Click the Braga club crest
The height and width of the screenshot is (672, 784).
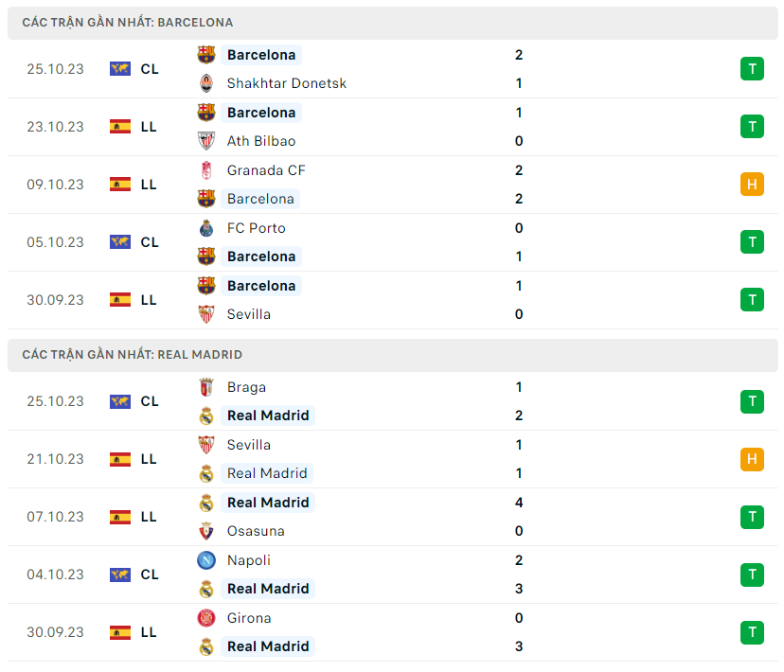(206, 387)
